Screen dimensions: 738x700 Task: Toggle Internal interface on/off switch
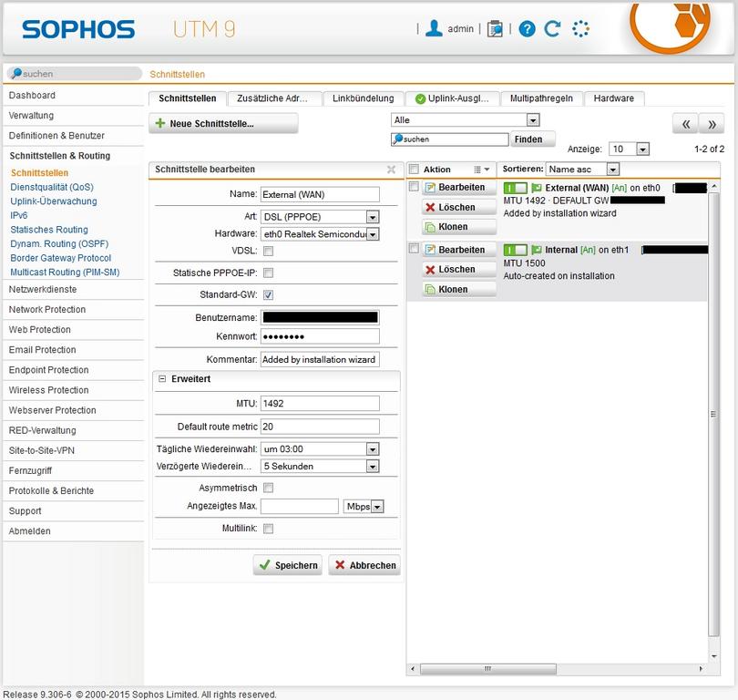(x=515, y=250)
